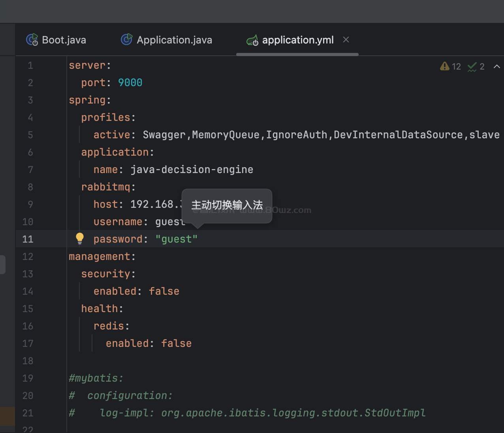
Task: Click the Chinese input method tooltip
Action: click(227, 205)
